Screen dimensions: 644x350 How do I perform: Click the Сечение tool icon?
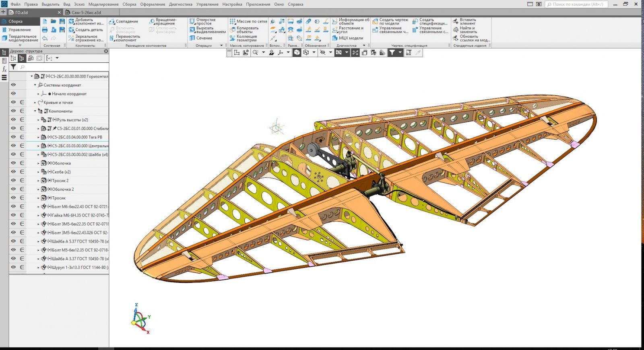(x=192, y=38)
